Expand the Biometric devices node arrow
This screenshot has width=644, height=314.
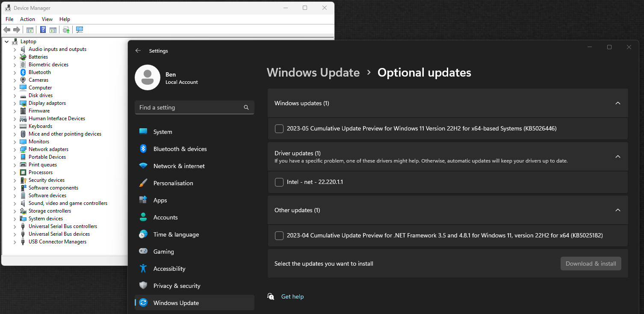click(15, 65)
